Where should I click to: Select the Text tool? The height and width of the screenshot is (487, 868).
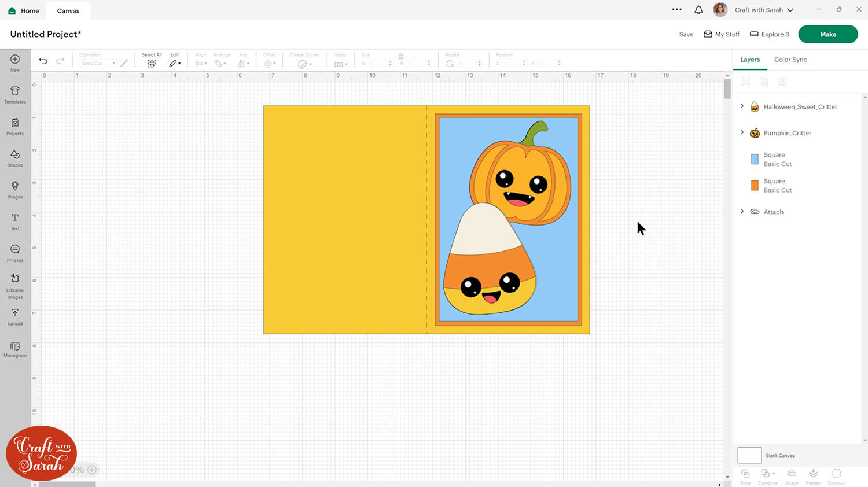click(x=15, y=221)
